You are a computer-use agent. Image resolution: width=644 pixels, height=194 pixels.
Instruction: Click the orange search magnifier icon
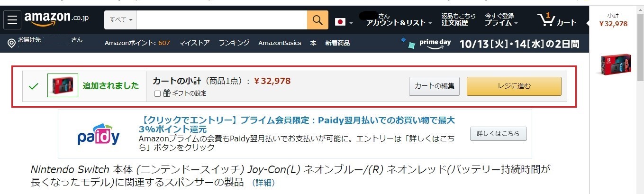point(317,20)
